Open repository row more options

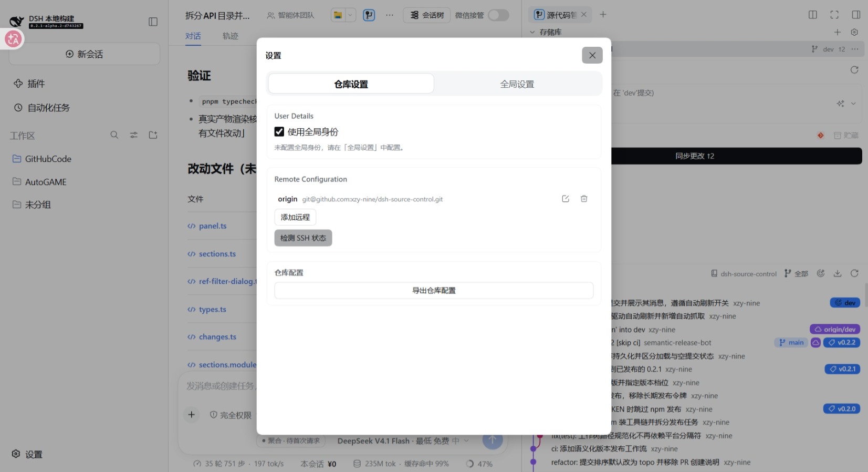[855, 49]
